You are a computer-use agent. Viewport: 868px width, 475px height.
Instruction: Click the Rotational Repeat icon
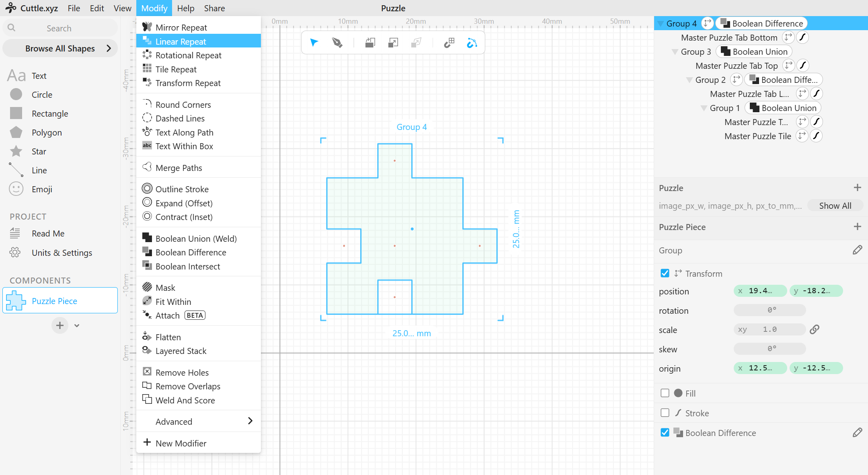pyautogui.click(x=147, y=55)
